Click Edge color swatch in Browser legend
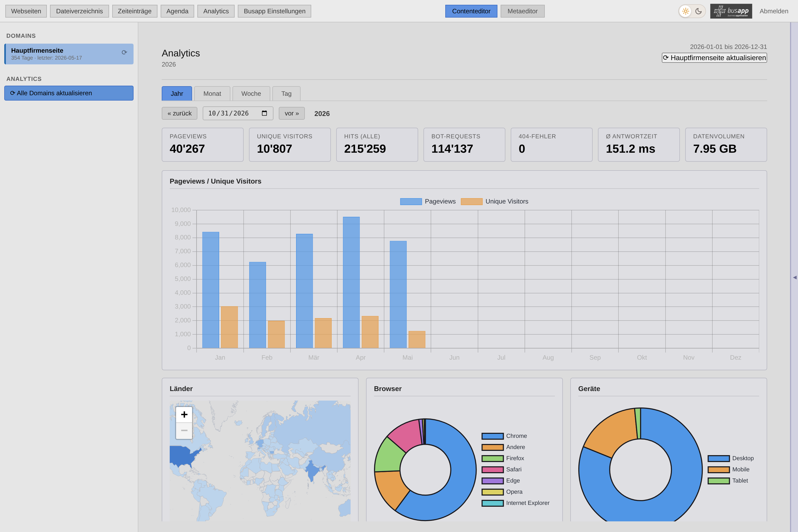 (493, 481)
